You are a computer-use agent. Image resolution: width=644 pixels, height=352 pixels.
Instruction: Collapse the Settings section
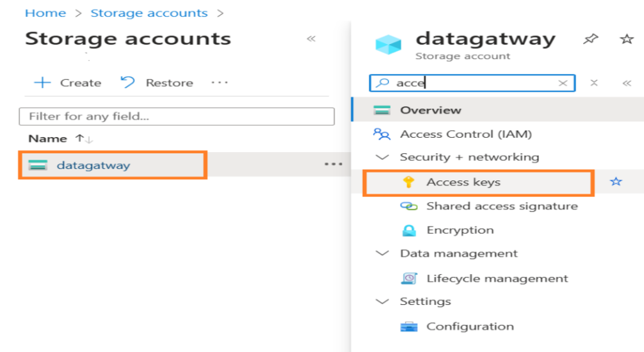tap(382, 302)
